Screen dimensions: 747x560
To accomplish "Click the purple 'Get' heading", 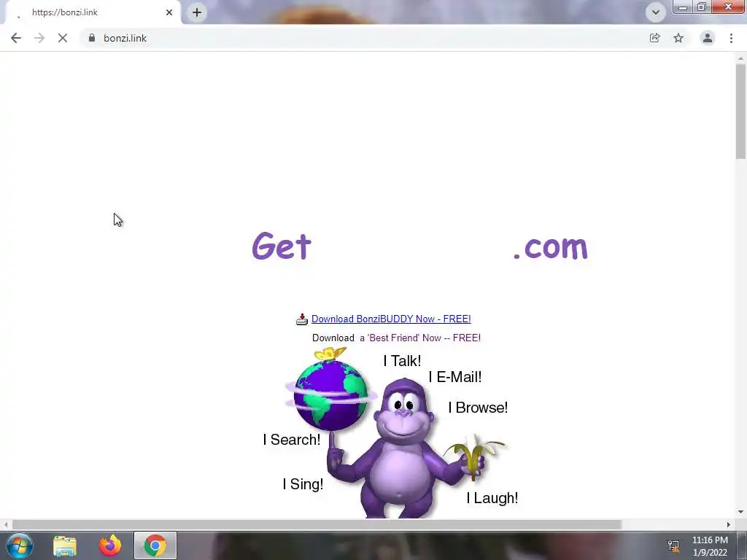I will click(282, 246).
